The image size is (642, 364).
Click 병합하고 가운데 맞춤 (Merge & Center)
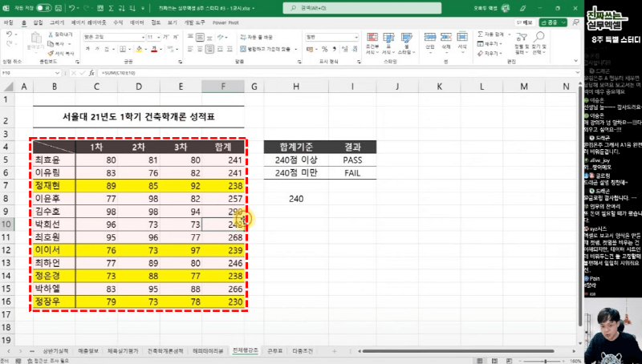pos(266,49)
